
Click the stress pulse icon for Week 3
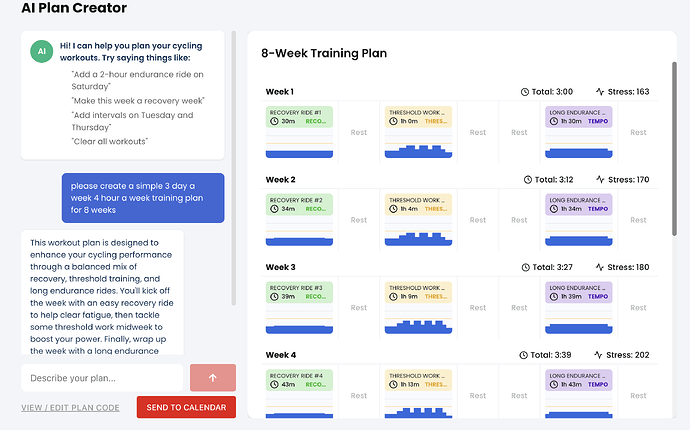coord(599,267)
